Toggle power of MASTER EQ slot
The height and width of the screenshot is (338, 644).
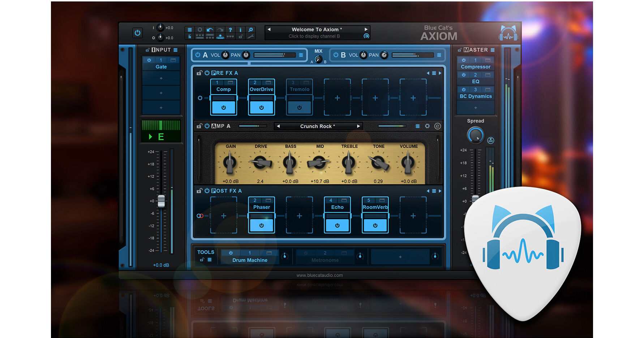click(x=464, y=75)
